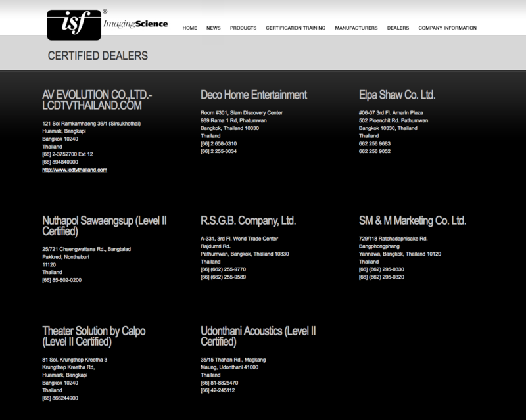Select the Pakkred, Nonthaburi address line
Image resolution: width=526 pixels, height=420 pixels.
point(66,257)
